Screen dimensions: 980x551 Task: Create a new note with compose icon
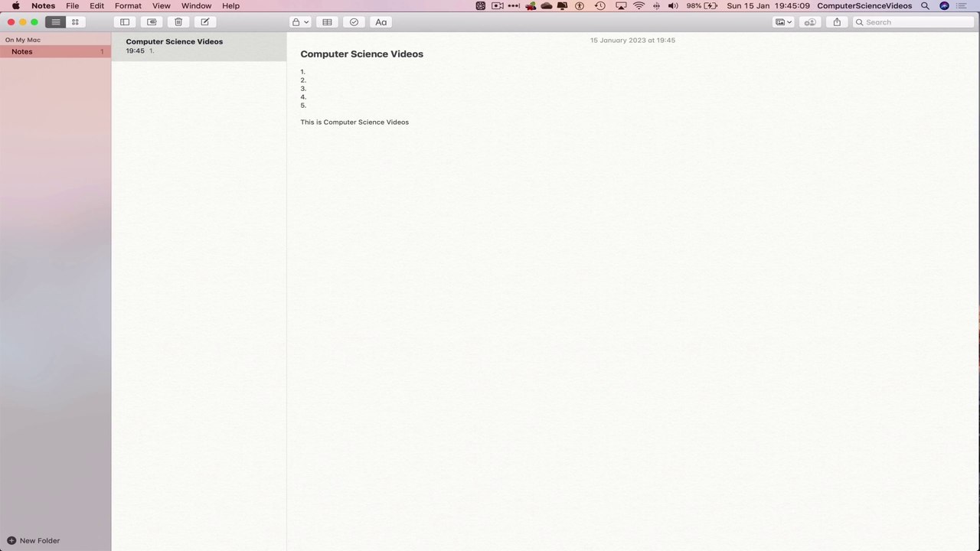click(x=205, y=22)
